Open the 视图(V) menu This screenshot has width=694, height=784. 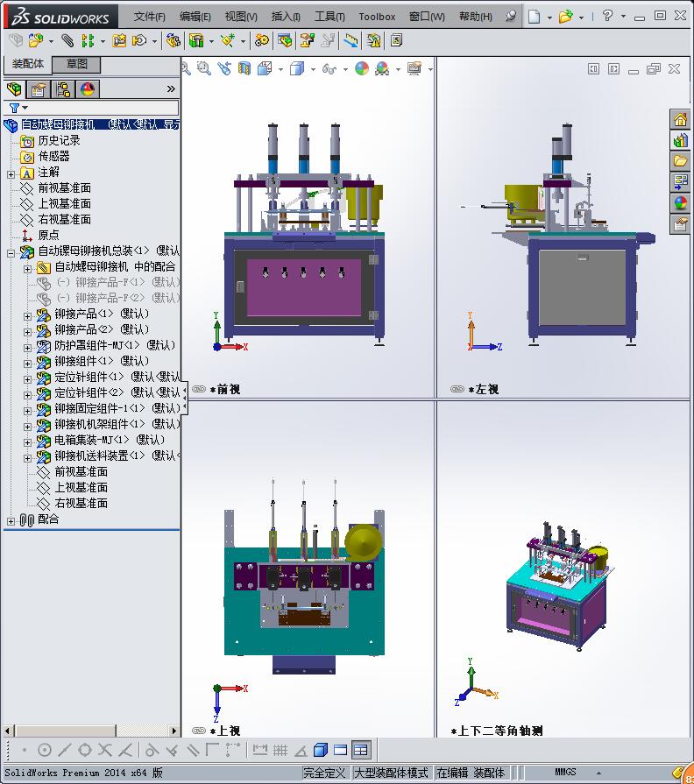coord(240,17)
